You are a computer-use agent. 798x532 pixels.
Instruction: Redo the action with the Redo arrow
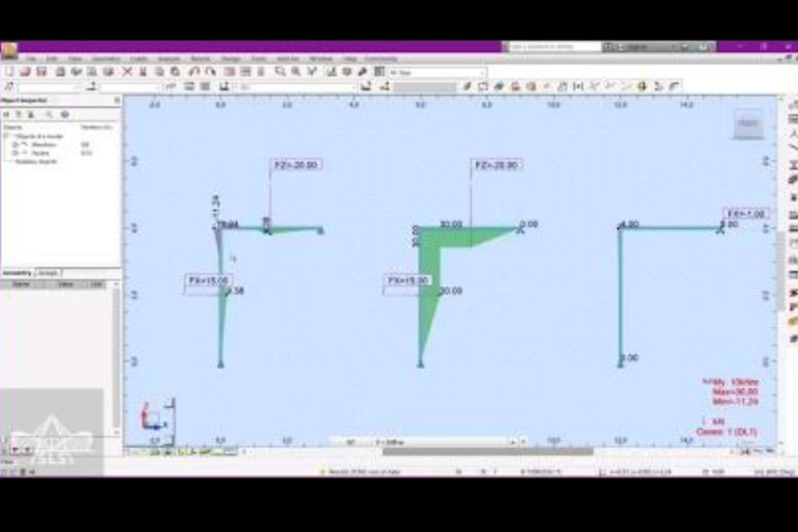[210, 72]
